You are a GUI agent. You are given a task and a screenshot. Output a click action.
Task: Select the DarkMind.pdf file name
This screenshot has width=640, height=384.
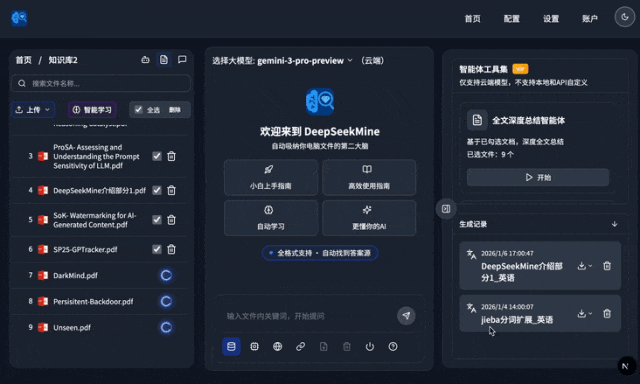76,275
